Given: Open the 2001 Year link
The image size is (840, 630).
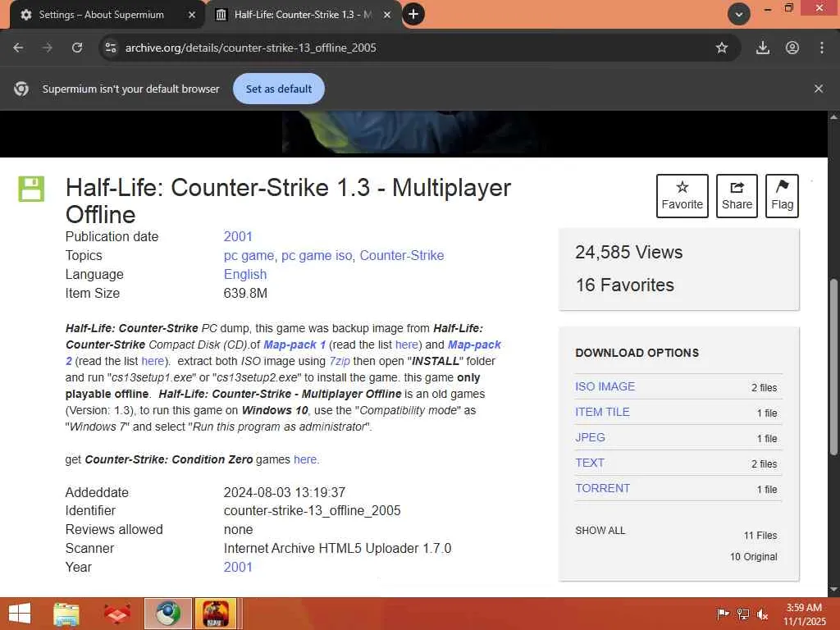Looking at the screenshot, I should tap(238, 567).
